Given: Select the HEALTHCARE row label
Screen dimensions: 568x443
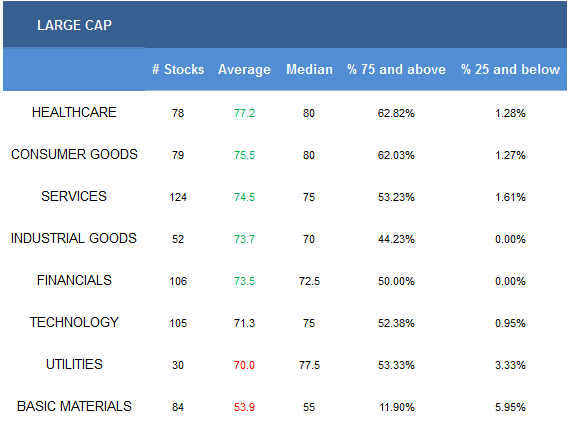Looking at the screenshot, I should coord(74,112).
